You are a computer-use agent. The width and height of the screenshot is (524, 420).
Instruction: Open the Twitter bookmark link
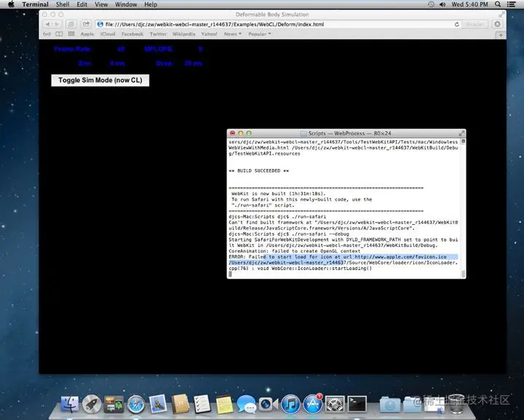click(158, 34)
